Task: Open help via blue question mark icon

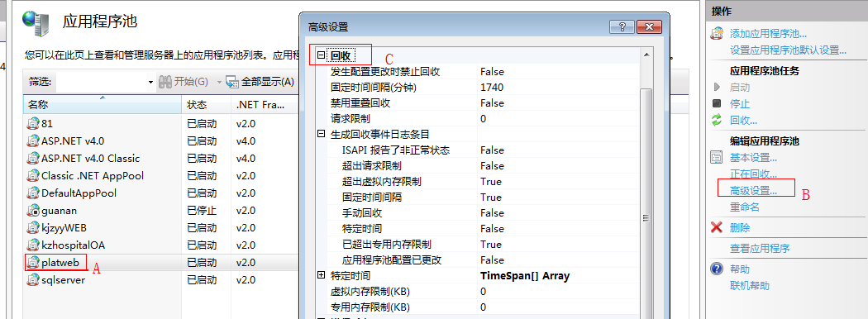Action: tap(717, 269)
